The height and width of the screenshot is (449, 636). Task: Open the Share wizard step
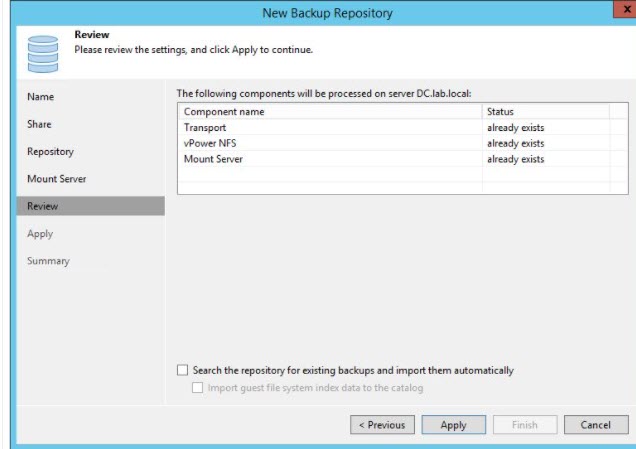point(39,124)
